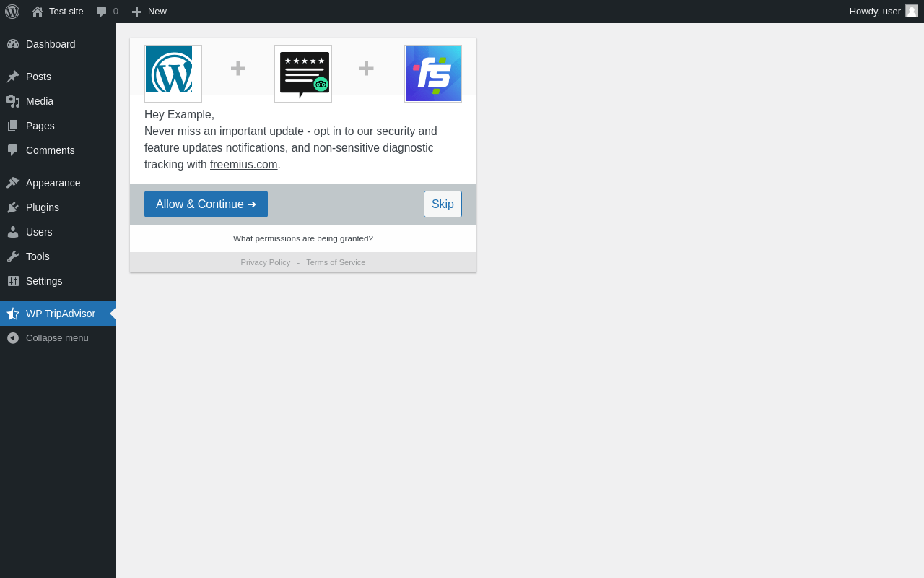Collapse the admin sidebar menu

(58, 338)
